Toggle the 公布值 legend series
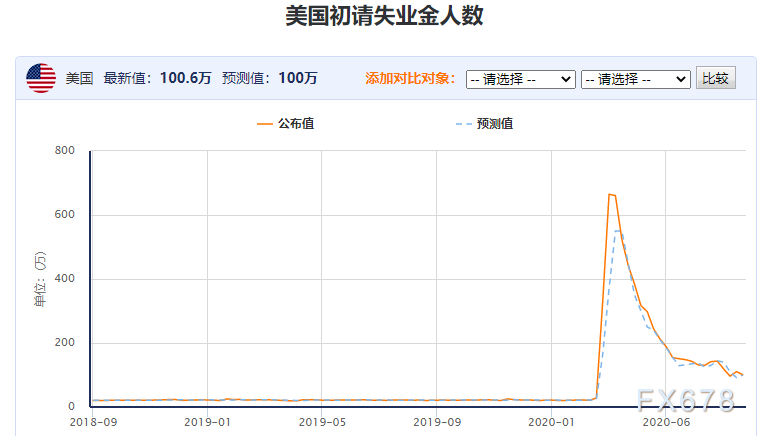The height and width of the screenshot is (436, 765). 285,124
